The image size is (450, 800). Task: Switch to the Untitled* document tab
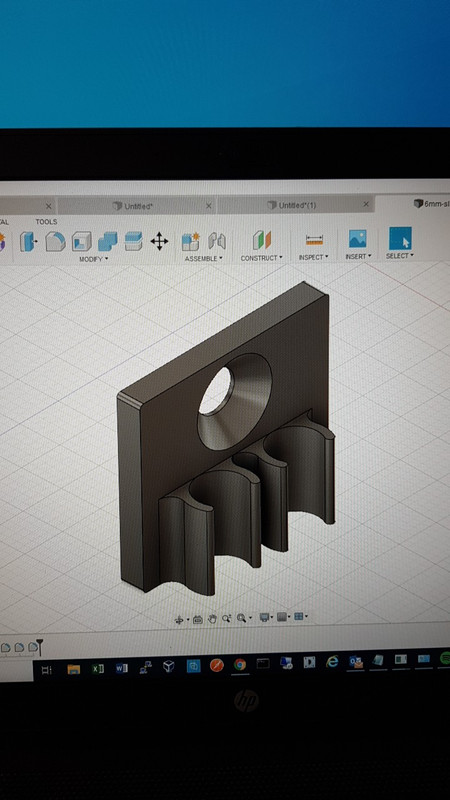(137, 206)
